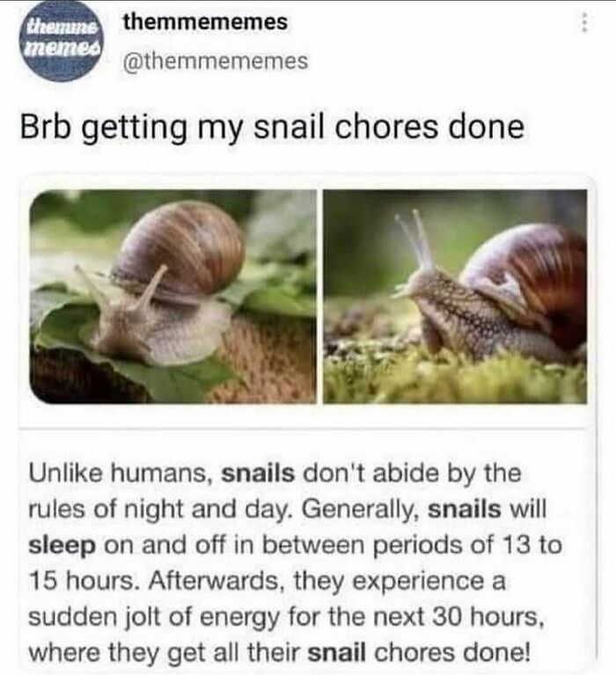Click the bold word sleep

pyautogui.click(x=62, y=547)
